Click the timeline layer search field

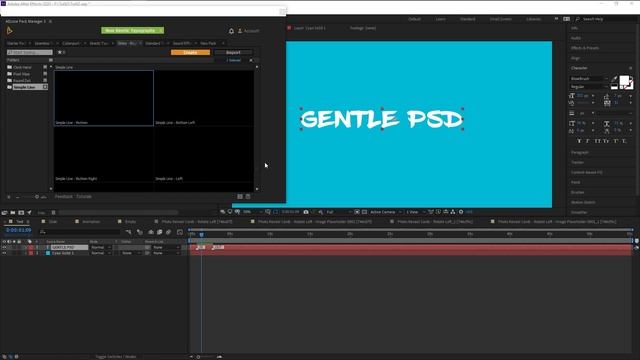tap(80, 232)
